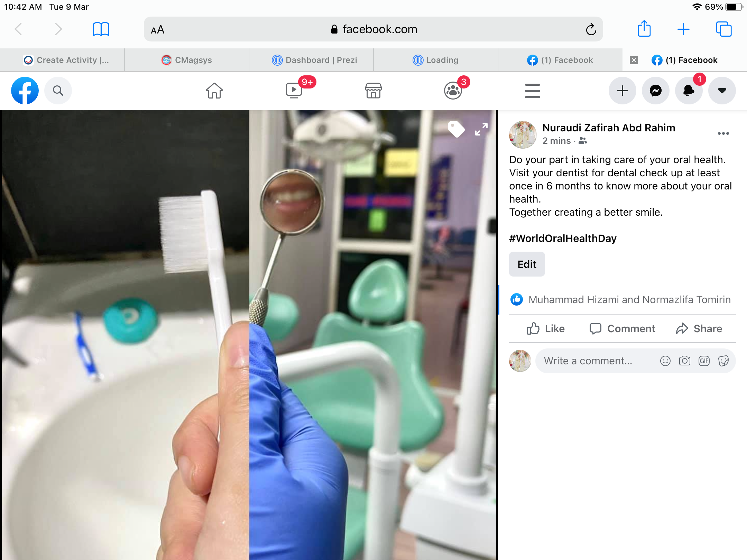Add a GIF to comment

coord(704,361)
